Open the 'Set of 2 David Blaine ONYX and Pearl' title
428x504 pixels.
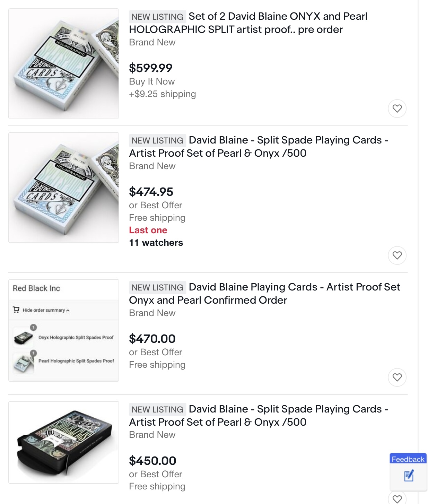[248, 23]
